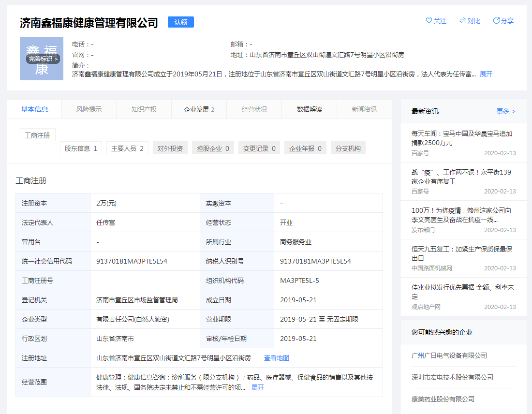
Task: Switch to 基本信息 tab
Action: (x=34, y=109)
